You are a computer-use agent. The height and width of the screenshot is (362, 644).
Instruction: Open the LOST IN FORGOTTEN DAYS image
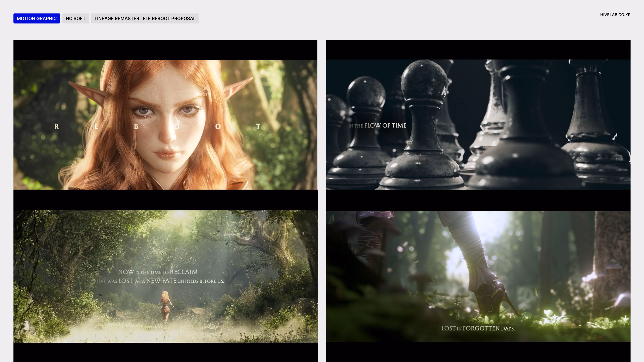(x=478, y=276)
